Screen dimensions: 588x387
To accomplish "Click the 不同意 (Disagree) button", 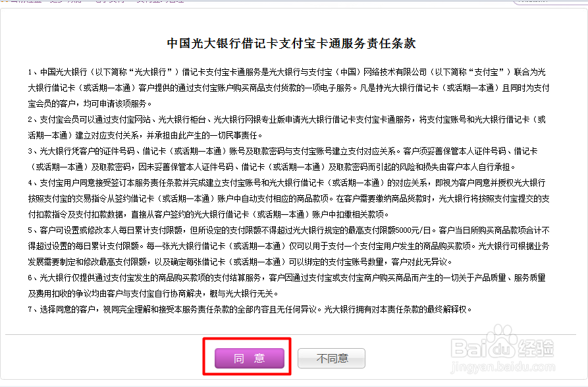I will point(331,358).
